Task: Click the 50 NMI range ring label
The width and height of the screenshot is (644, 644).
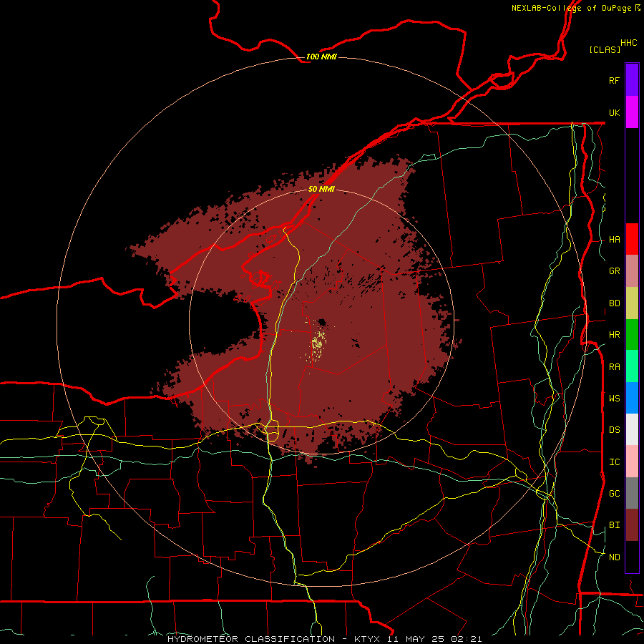Action: (x=321, y=189)
